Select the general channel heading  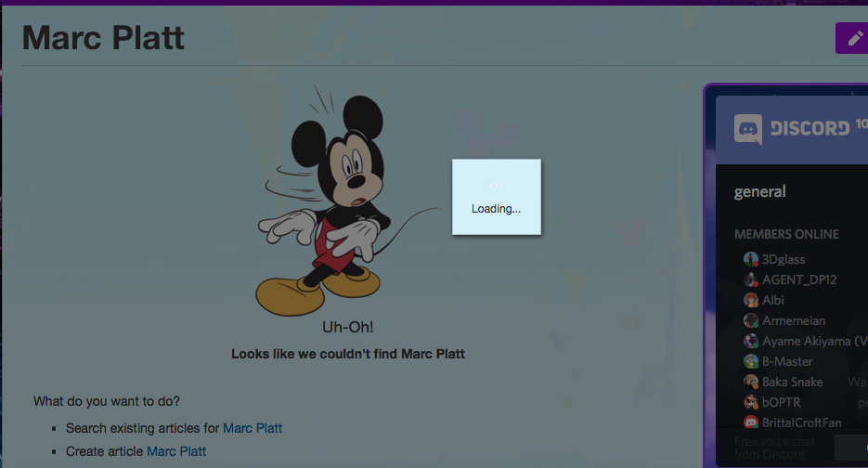coord(759,192)
